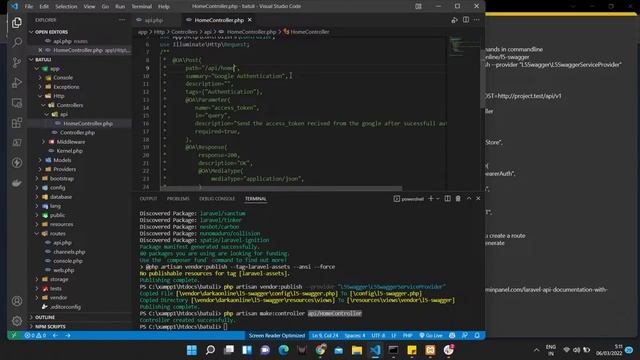The height and width of the screenshot is (360, 640).
Task: Select the TERMINAL panel tab
Action: pos(256,199)
